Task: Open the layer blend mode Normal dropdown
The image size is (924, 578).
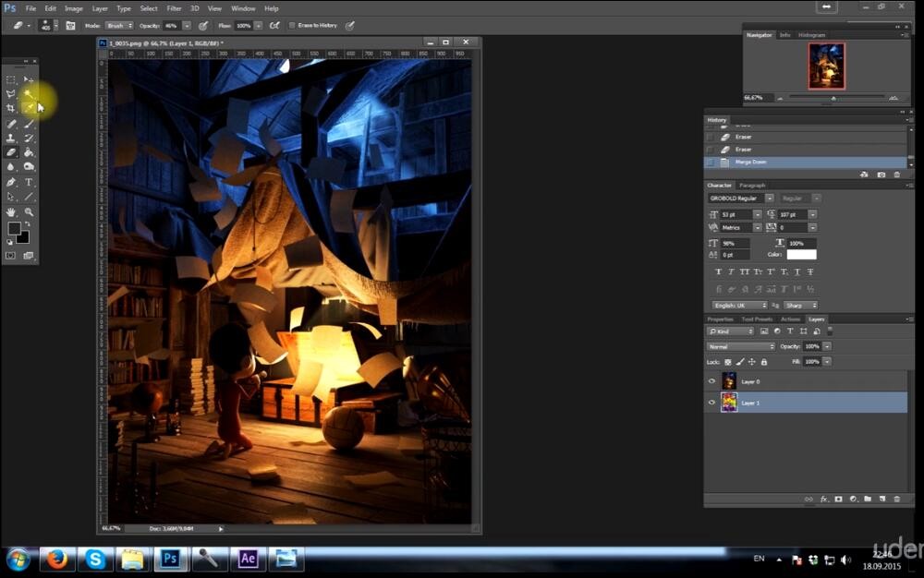Action: point(741,346)
